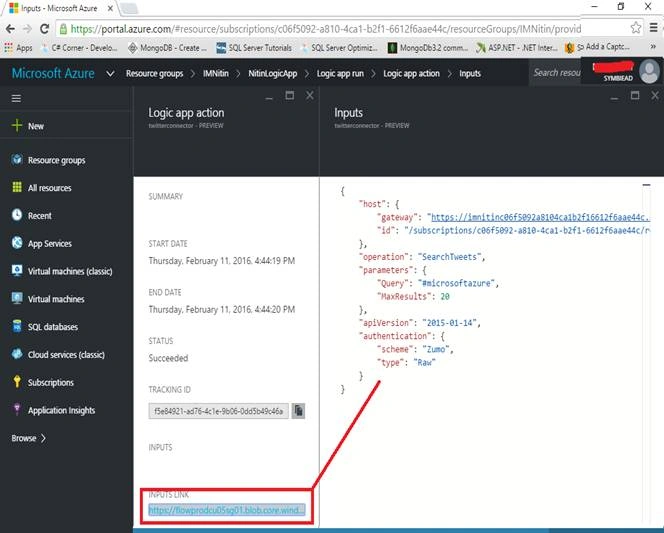This screenshot has width=664, height=533.
Task: Open Application Insights lightbulb icon
Action: pyautogui.click(x=17, y=409)
